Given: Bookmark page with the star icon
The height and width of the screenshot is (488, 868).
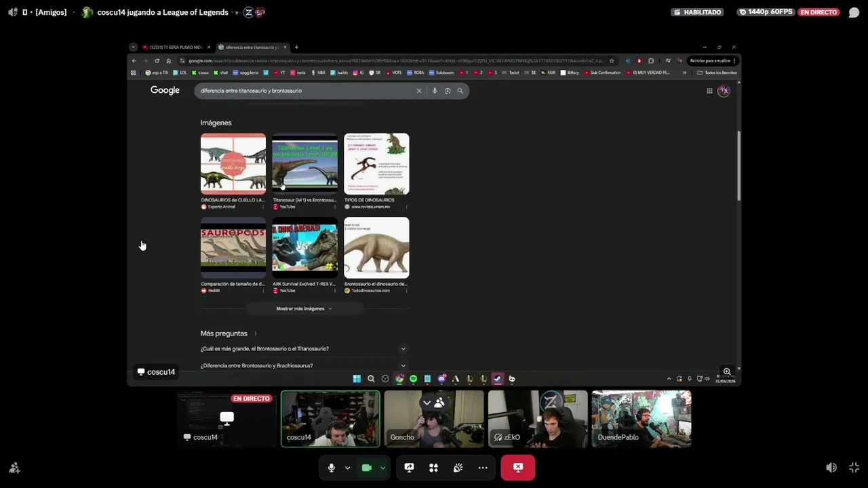Looking at the screenshot, I should (612, 61).
